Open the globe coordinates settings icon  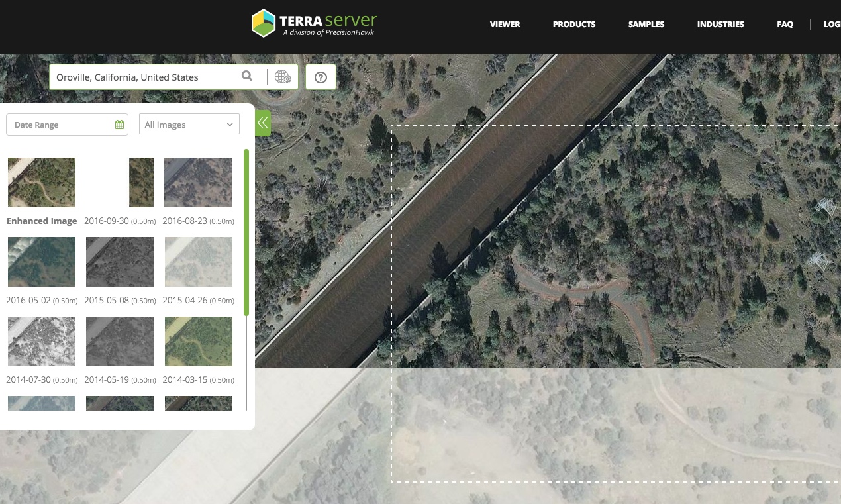(283, 77)
